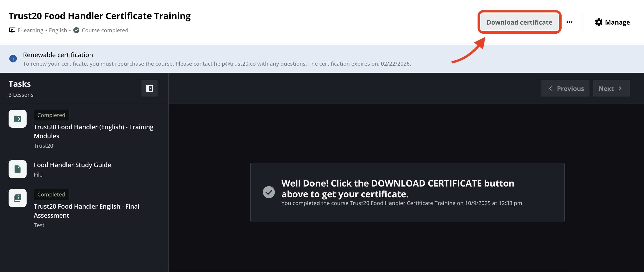Go to the Previous lesson
644x272 pixels.
tap(565, 88)
